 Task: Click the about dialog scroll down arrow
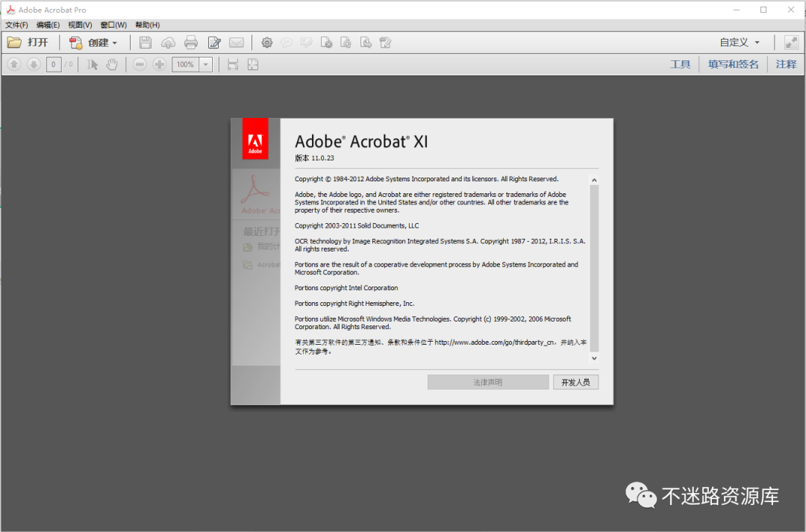point(594,358)
